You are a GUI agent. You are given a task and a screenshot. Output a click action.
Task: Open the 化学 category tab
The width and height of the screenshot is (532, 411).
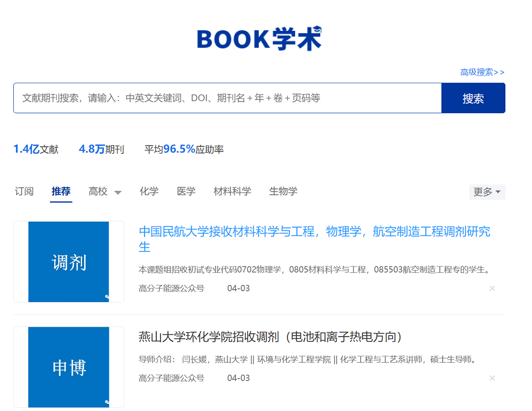(x=149, y=191)
